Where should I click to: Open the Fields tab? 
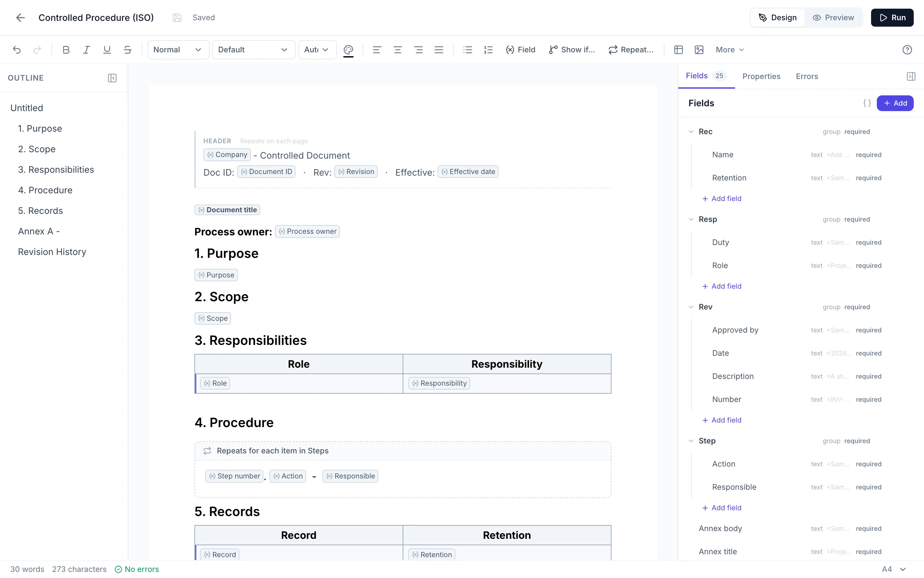706,76
